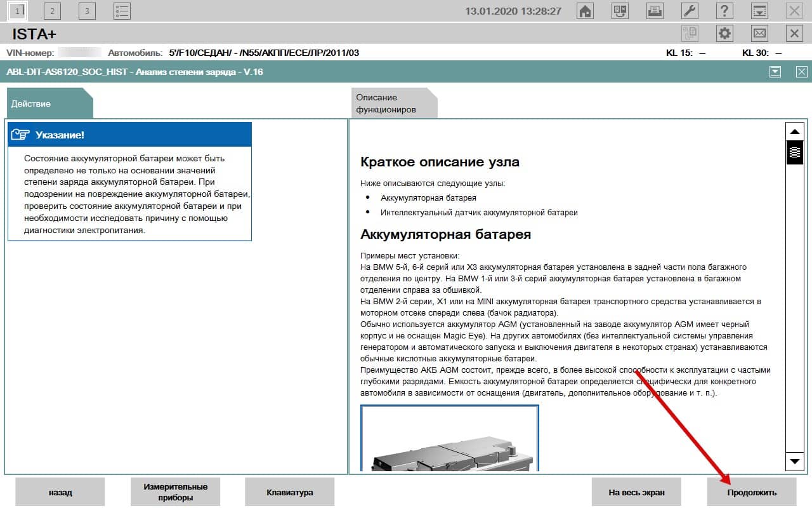
Task: Open the help question mark icon
Action: point(725,11)
